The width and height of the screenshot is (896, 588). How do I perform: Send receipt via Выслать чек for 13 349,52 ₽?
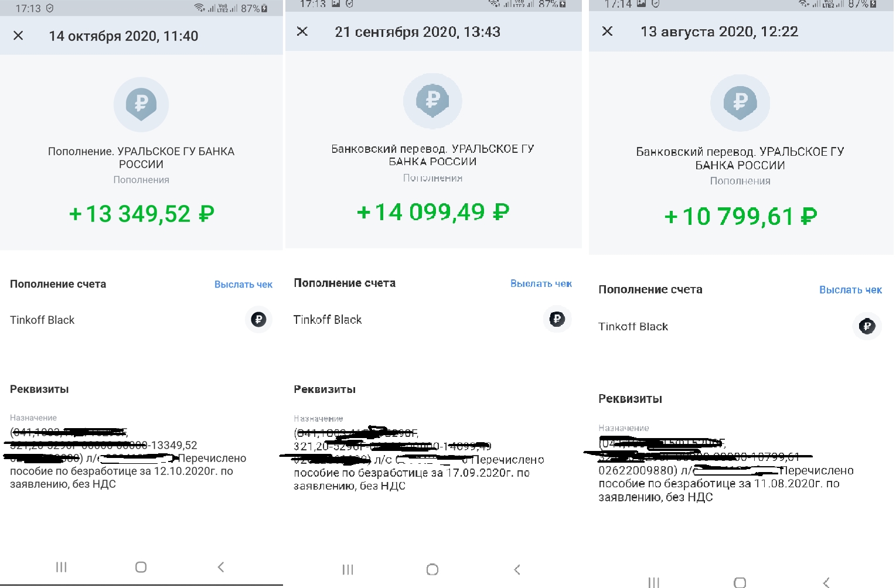click(x=243, y=285)
